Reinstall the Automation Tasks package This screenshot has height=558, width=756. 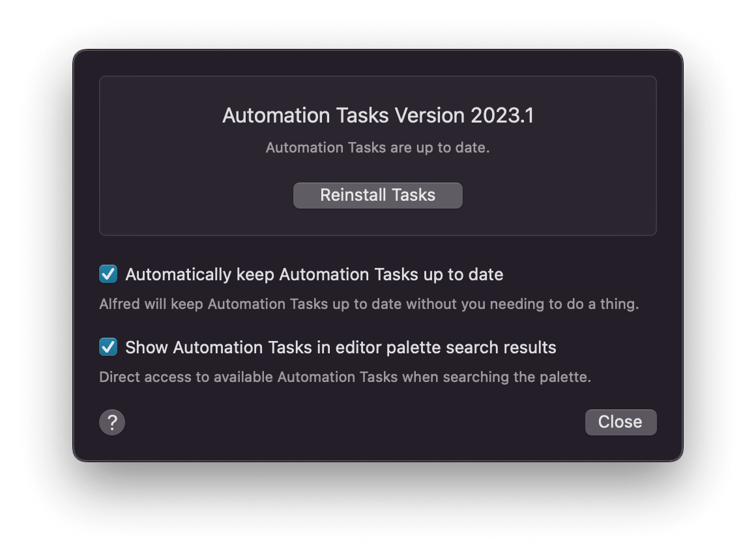(x=377, y=195)
